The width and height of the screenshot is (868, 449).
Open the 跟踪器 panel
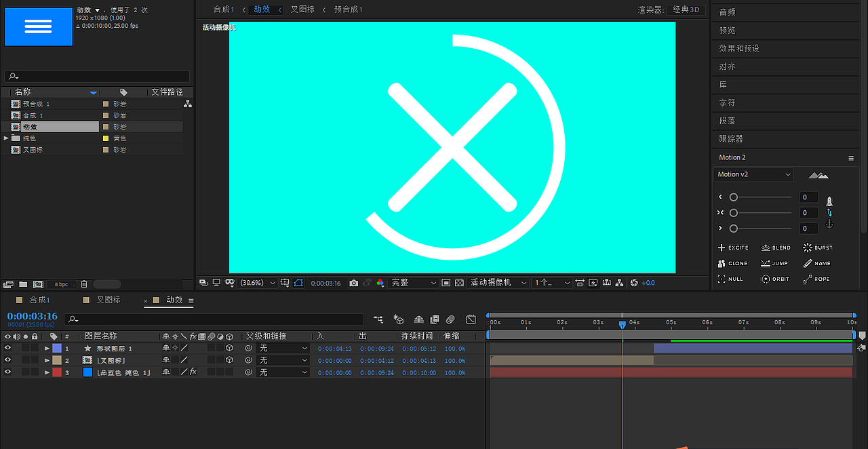[731, 138]
